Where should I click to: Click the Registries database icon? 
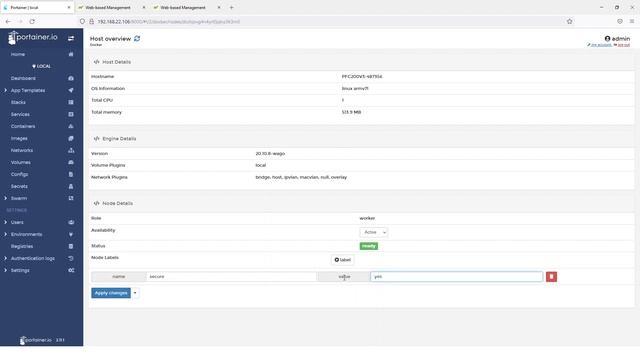[71, 247]
